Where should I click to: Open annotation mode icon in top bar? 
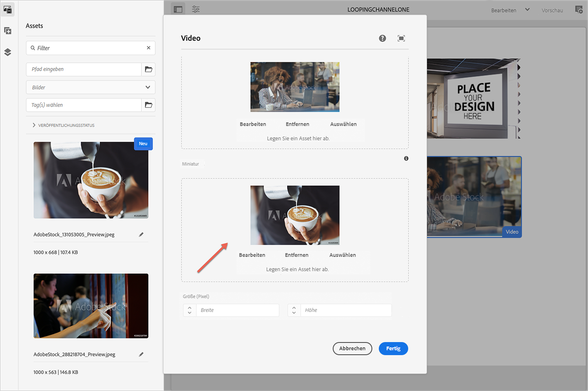[579, 9]
